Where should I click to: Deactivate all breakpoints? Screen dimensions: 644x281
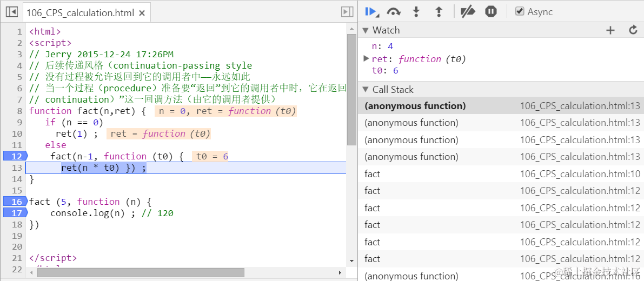click(x=468, y=12)
